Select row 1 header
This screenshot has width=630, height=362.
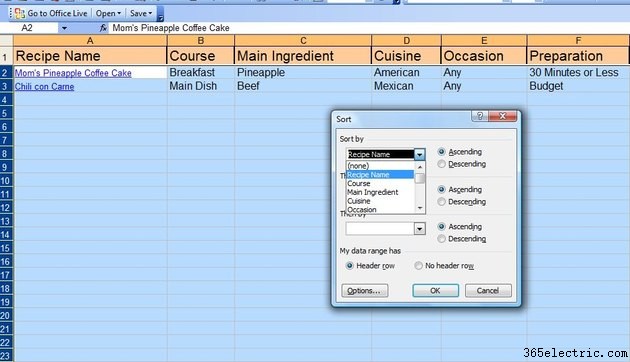[x=6, y=56]
